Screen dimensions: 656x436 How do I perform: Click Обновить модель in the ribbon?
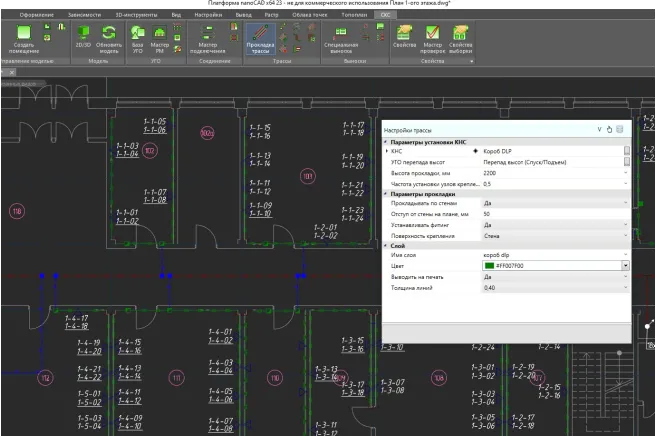point(108,35)
